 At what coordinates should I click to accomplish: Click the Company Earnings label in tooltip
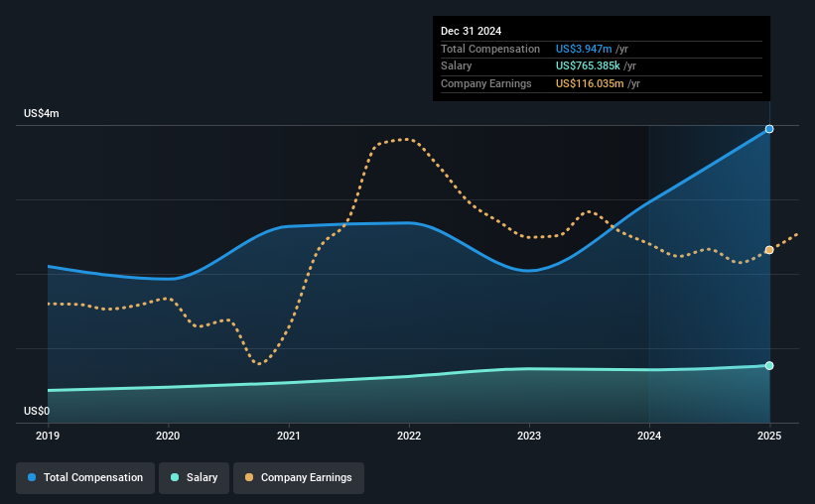tap(486, 83)
